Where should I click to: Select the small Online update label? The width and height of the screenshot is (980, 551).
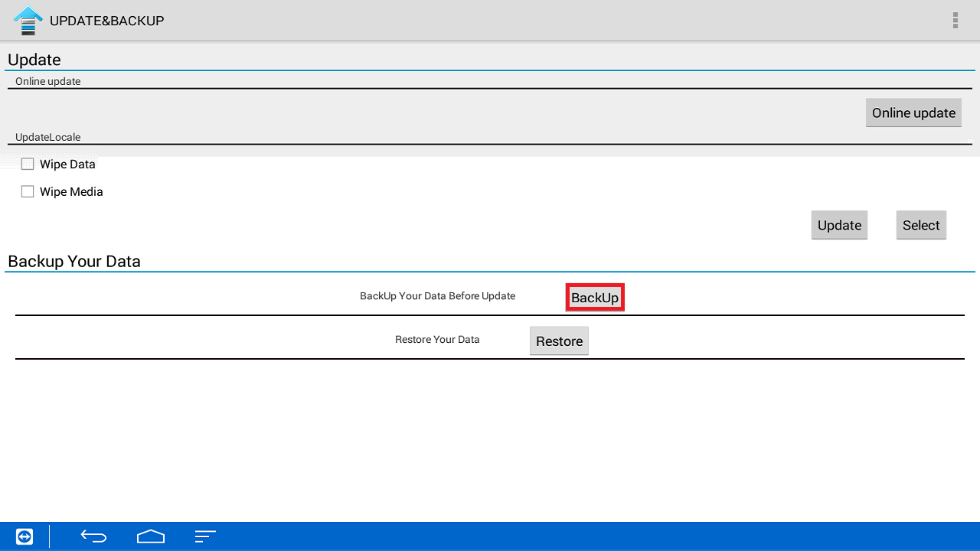click(47, 81)
